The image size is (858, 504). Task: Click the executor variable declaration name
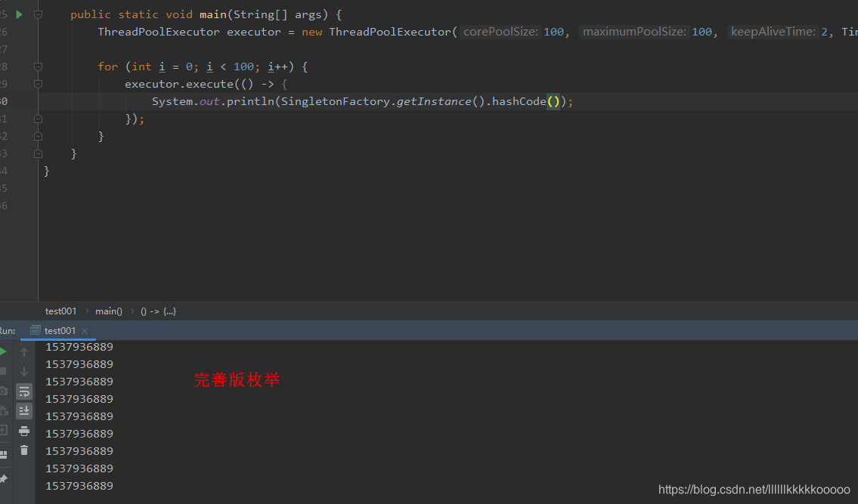pyautogui.click(x=254, y=32)
